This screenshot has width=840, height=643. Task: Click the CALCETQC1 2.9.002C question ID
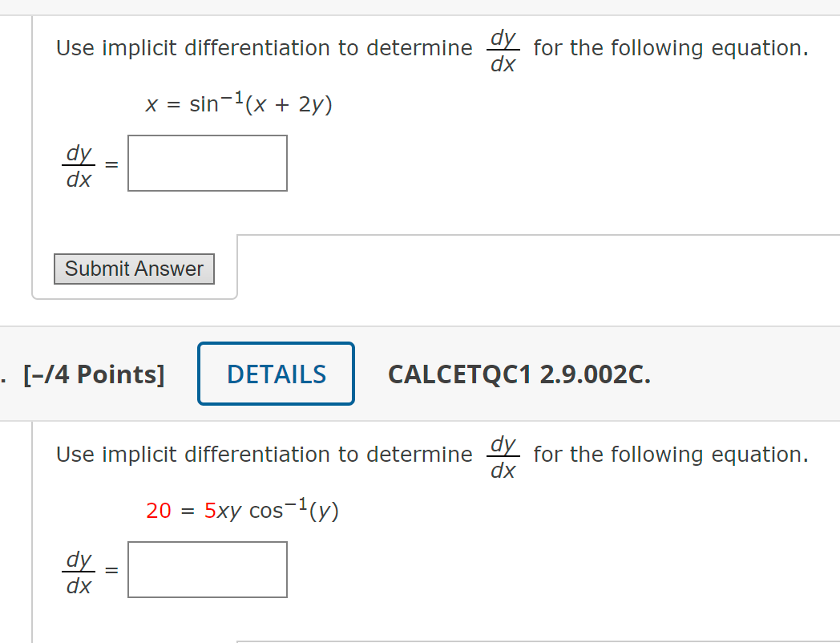(x=519, y=373)
